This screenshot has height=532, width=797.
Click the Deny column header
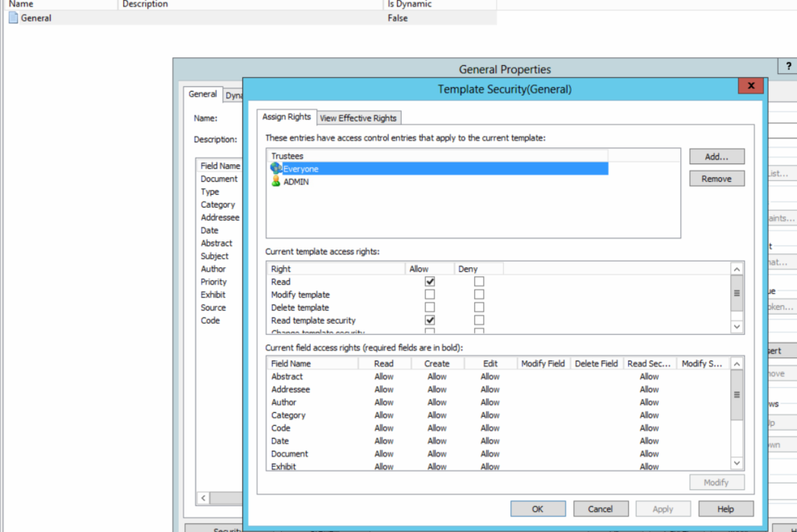point(479,269)
